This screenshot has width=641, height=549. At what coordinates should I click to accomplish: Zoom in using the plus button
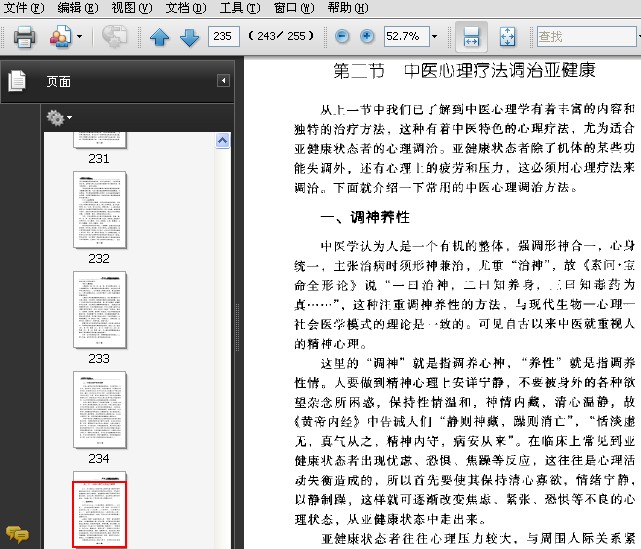[367, 37]
